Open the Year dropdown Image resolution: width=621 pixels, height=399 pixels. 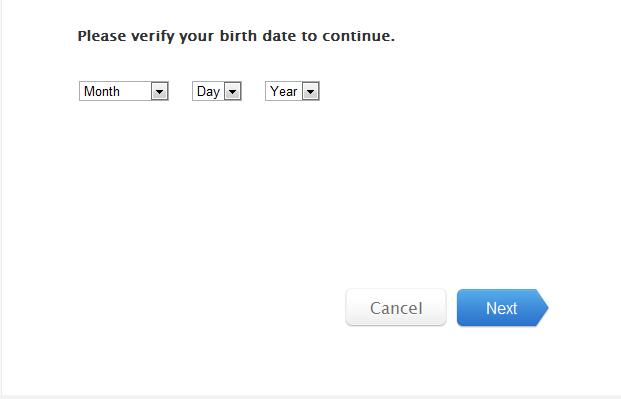coord(292,91)
